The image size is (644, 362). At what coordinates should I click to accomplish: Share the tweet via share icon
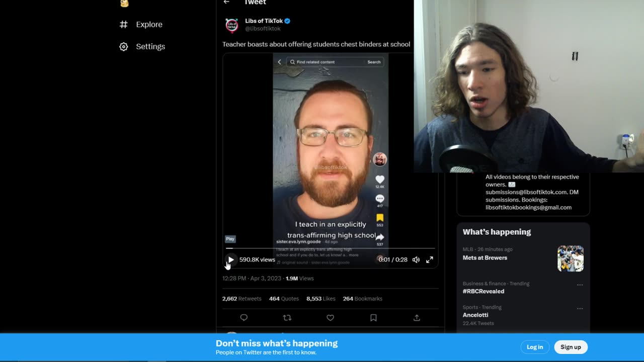click(417, 318)
